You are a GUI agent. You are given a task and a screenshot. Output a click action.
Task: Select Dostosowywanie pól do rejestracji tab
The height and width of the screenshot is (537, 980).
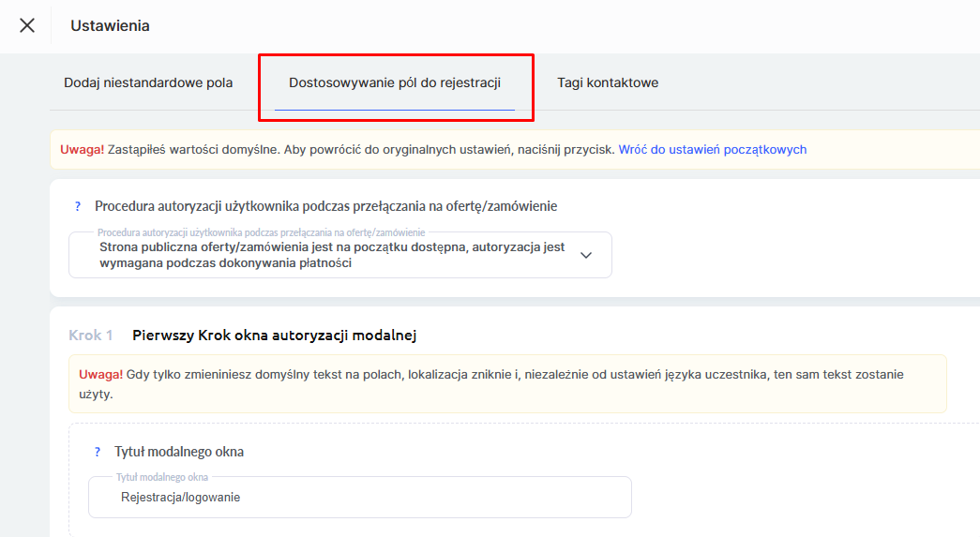pyautogui.click(x=395, y=82)
